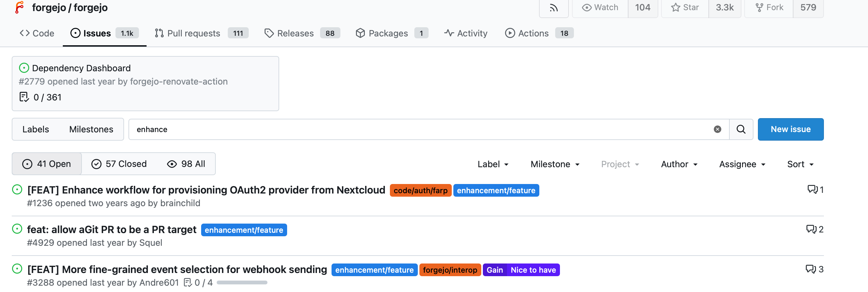Show the 41 Open issues filter
The width and height of the screenshot is (868, 292).
[47, 164]
